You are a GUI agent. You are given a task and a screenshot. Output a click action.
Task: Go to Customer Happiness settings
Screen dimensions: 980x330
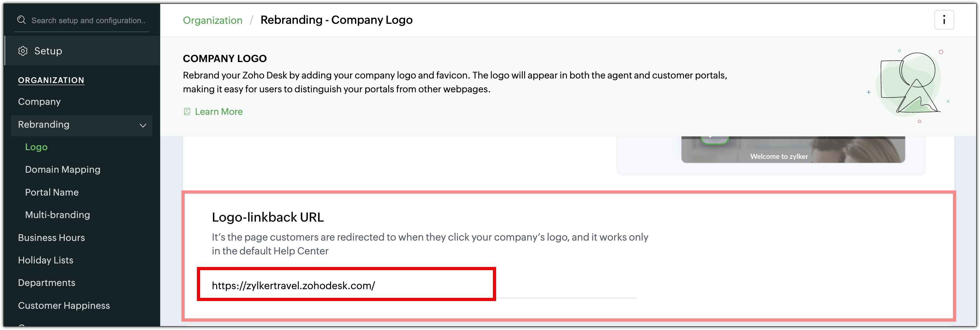point(64,306)
